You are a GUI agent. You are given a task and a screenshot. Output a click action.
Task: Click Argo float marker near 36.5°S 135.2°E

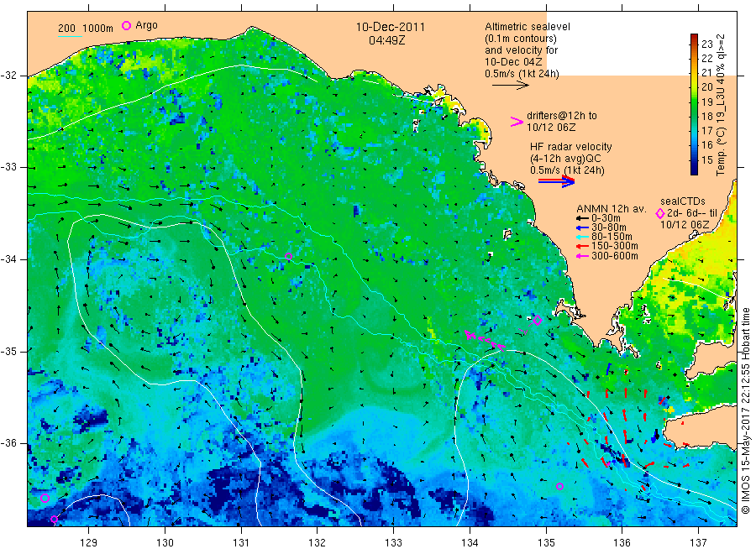click(559, 487)
